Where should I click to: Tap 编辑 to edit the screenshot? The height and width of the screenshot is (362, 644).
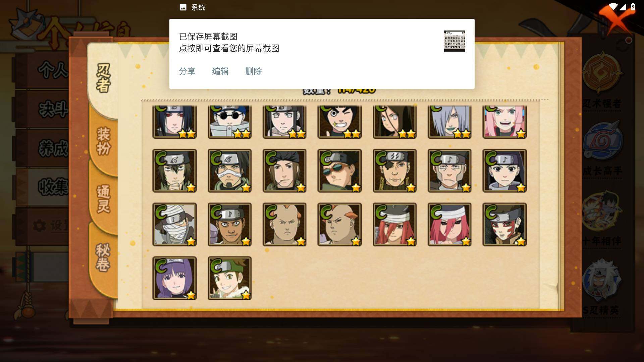tap(220, 71)
